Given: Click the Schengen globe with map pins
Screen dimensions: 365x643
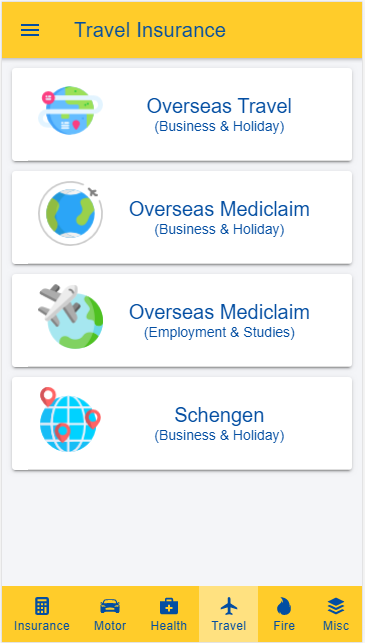Looking at the screenshot, I should [70, 420].
